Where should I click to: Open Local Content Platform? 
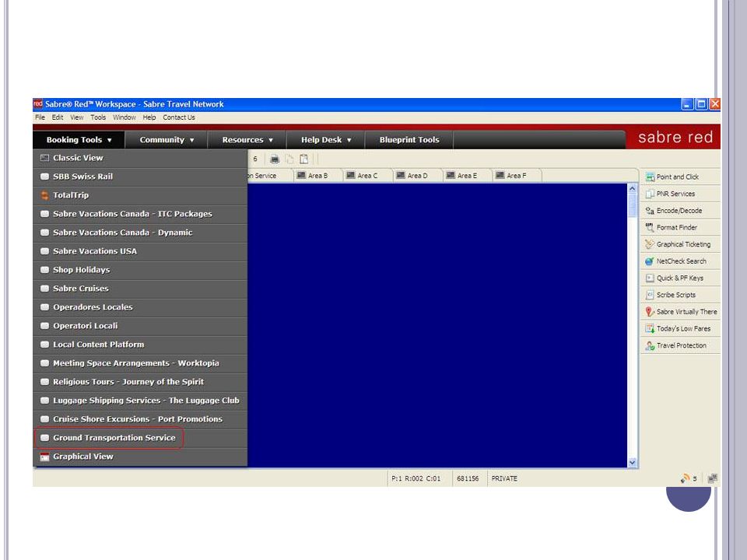[x=141, y=345]
